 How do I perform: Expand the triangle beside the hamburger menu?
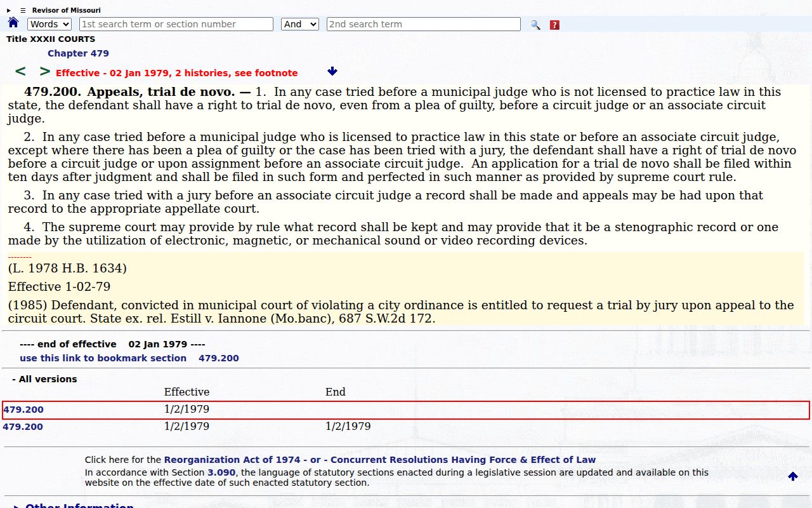(9, 10)
